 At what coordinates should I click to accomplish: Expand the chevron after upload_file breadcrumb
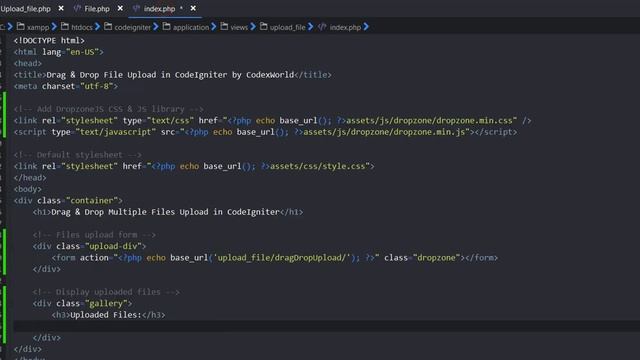311,27
